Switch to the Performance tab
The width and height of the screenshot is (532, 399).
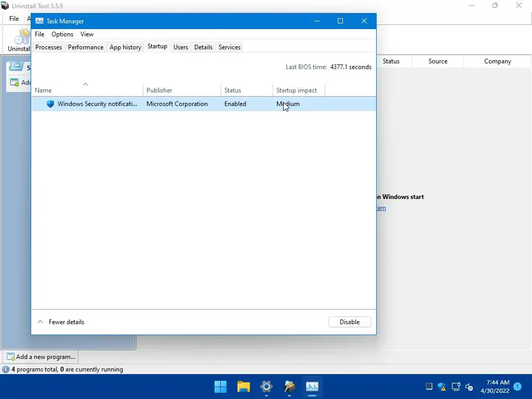click(86, 47)
